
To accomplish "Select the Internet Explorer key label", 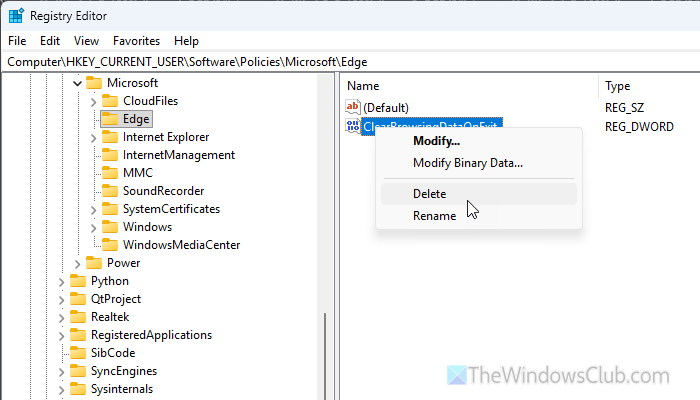I will pos(166,137).
